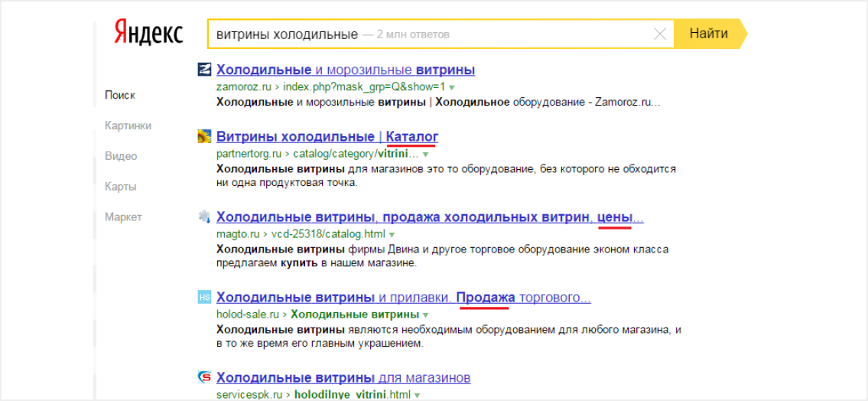This screenshot has width=868, height=401.
Task: Open the Поиск section in sidebar
Action: click(120, 95)
